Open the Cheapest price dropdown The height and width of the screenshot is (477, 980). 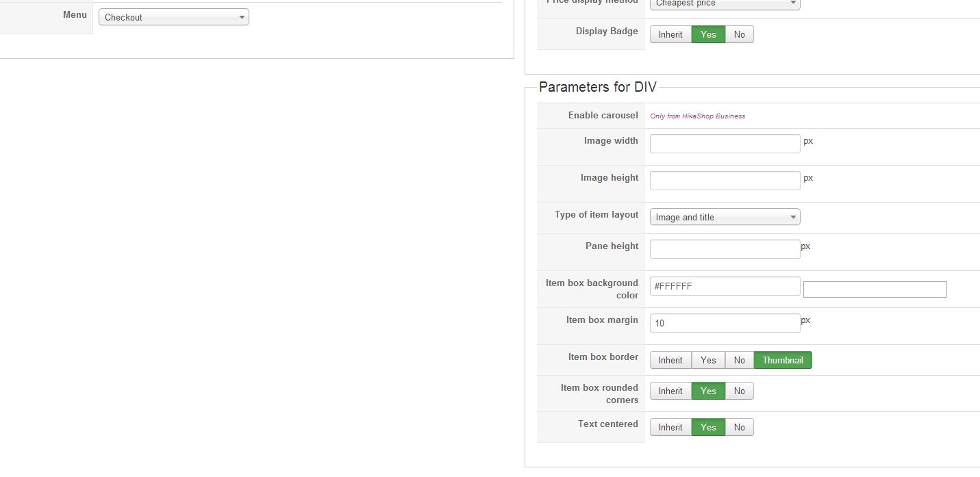(725, 3)
